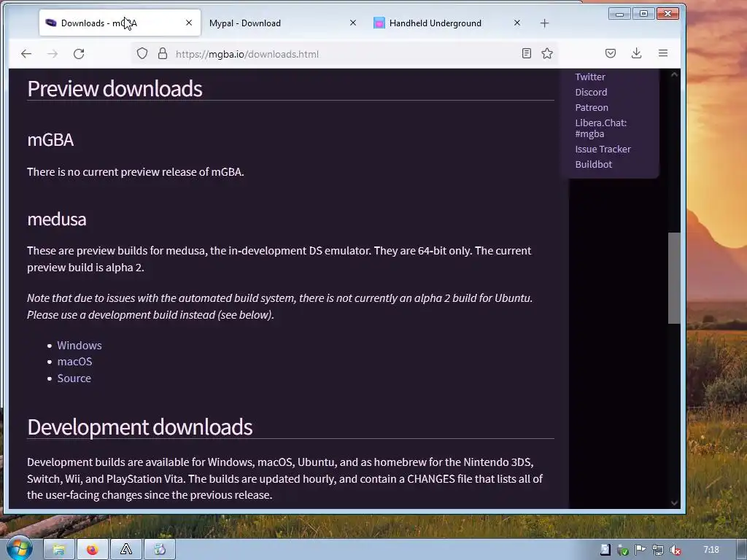The image size is (747, 560).
Task: Save page to Pocket
Action: [x=611, y=53]
